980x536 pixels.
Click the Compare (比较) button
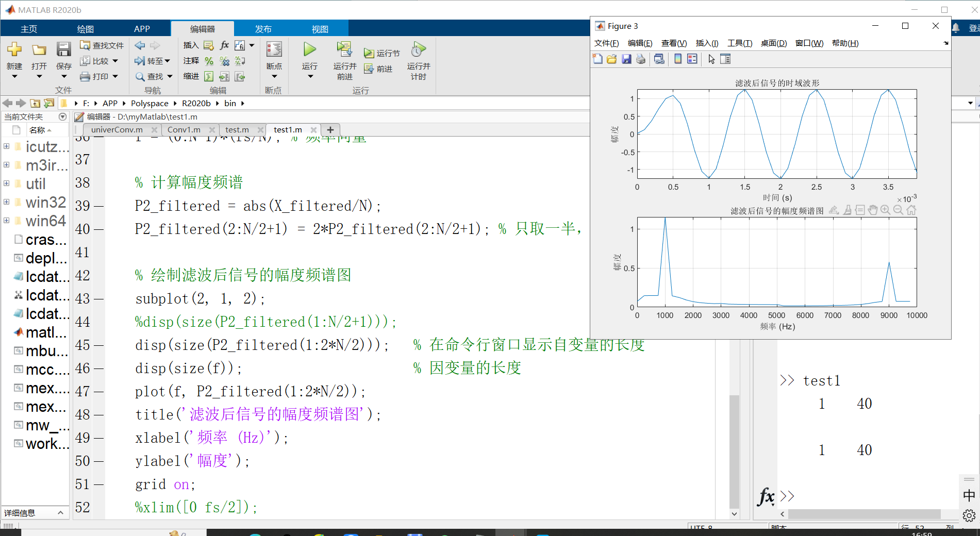94,61
